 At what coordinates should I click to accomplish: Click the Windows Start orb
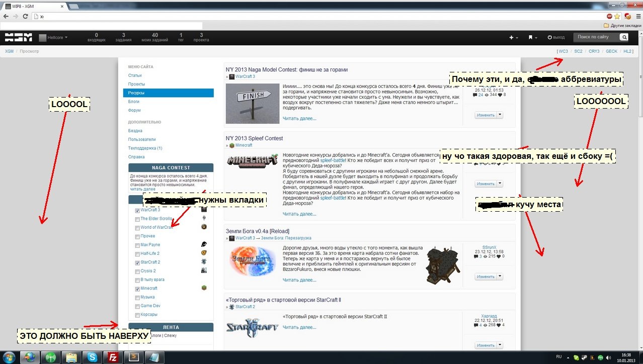tap(10, 357)
